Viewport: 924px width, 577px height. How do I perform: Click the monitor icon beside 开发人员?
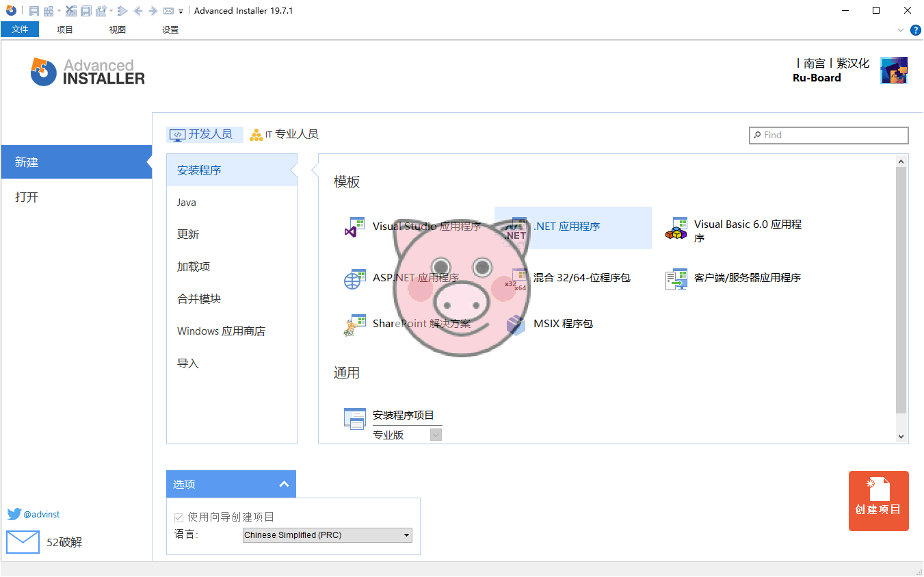(177, 135)
